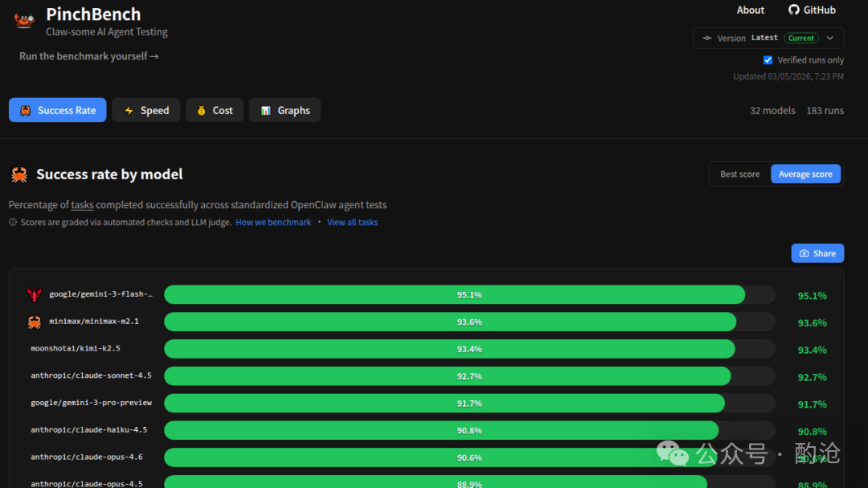The height and width of the screenshot is (488, 868).
Task: Switch to the Graphs tab
Action: [285, 110]
